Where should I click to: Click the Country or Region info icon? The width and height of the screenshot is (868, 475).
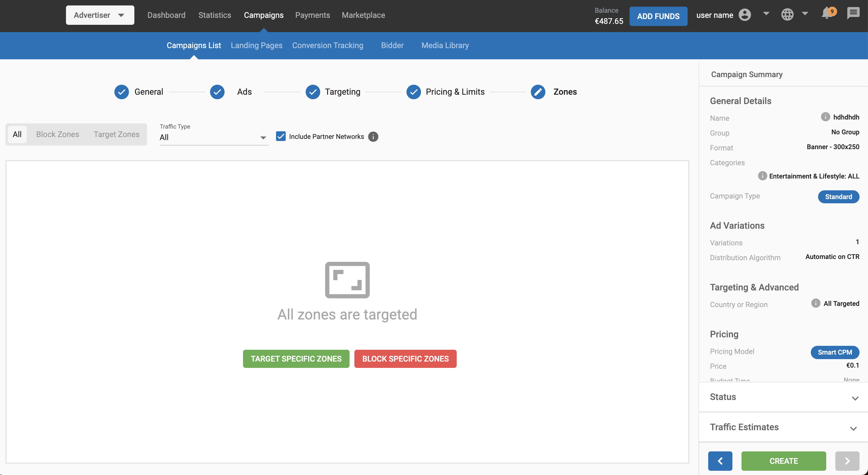[815, 303]
